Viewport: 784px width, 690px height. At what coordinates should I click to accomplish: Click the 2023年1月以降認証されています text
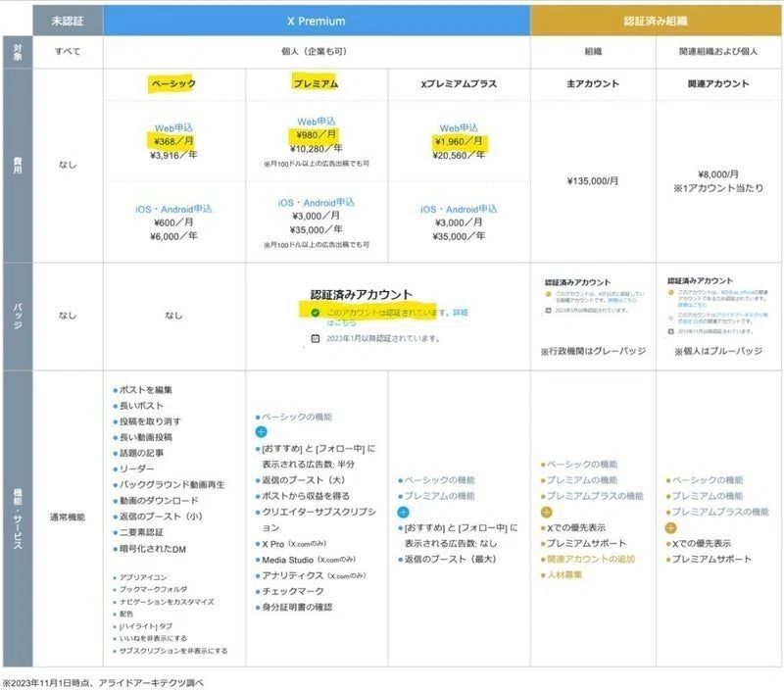tap(382, 338)
